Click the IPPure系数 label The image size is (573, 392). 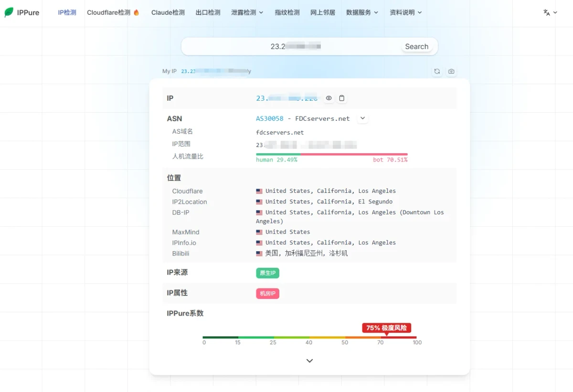coord(185,313)
